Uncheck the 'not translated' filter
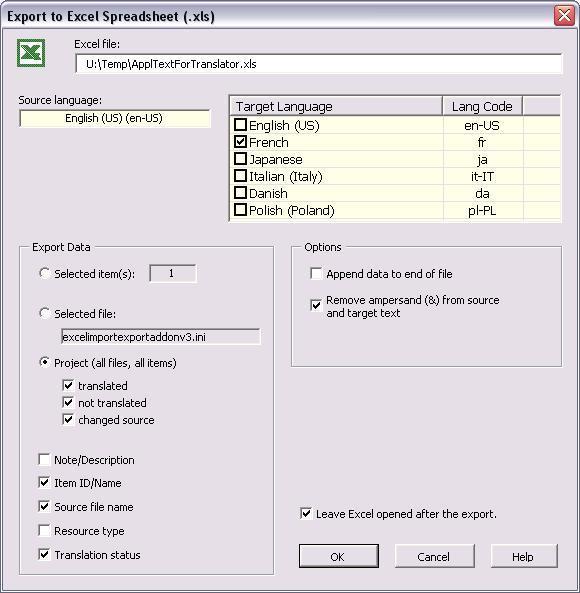The height and width of the screenshot is (593, 580). [68, 402]
